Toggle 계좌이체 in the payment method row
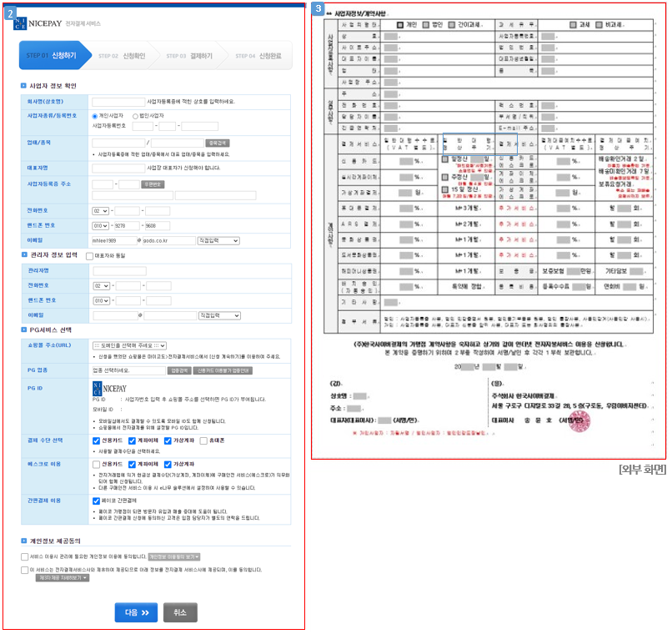Viewport: 672px width, 634px height. pyautogui.click(x=132, y=440)
